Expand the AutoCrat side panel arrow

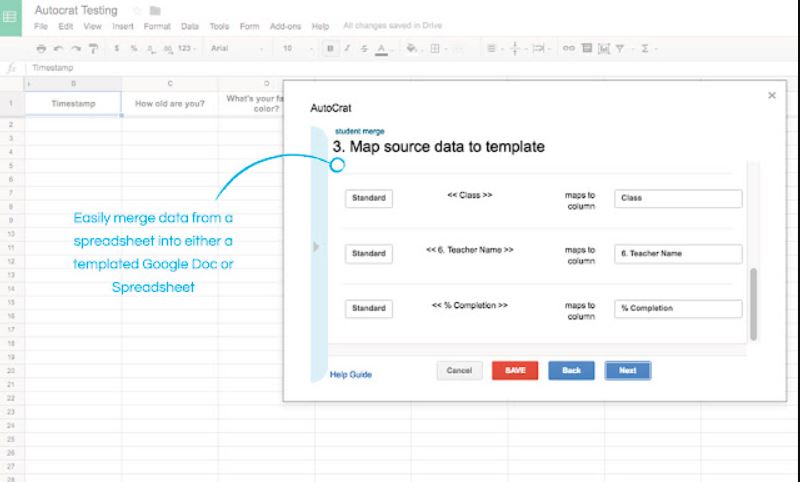316,247
